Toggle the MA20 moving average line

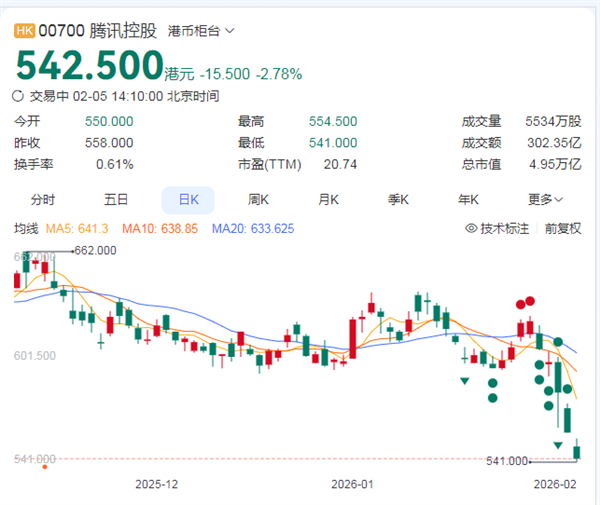210,228
